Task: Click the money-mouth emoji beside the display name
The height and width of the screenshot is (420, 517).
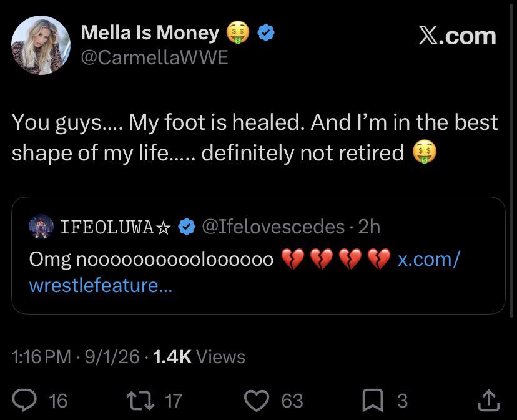Action: 237,32
